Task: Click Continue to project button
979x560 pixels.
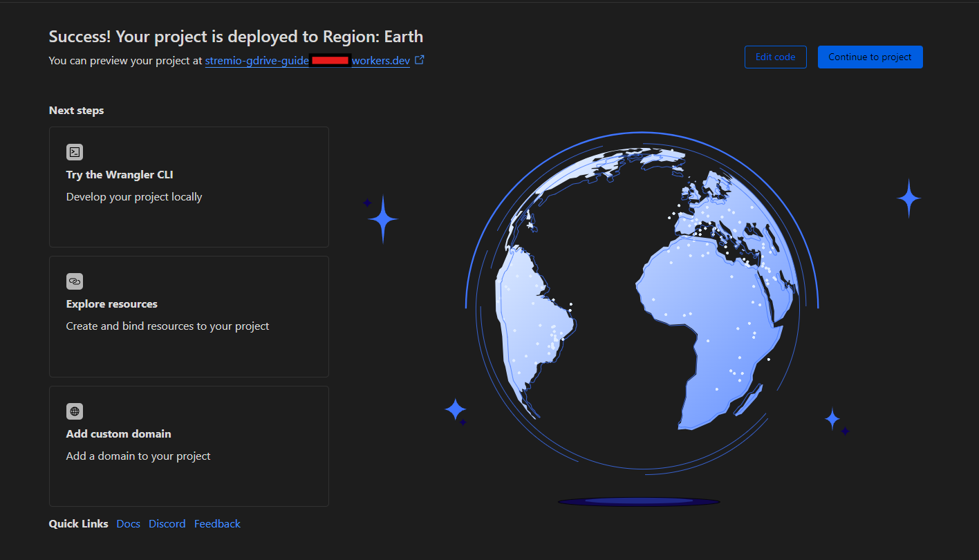Action: click(870, 57)
